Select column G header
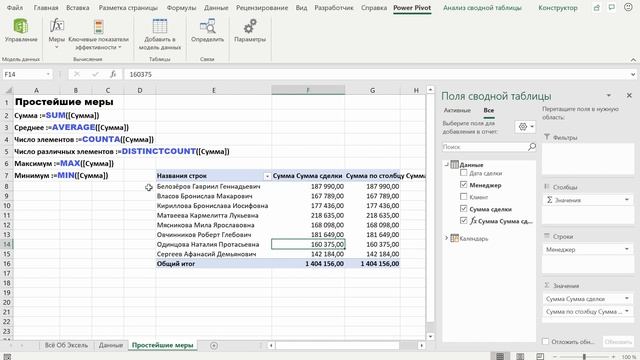 pos(372,90)
